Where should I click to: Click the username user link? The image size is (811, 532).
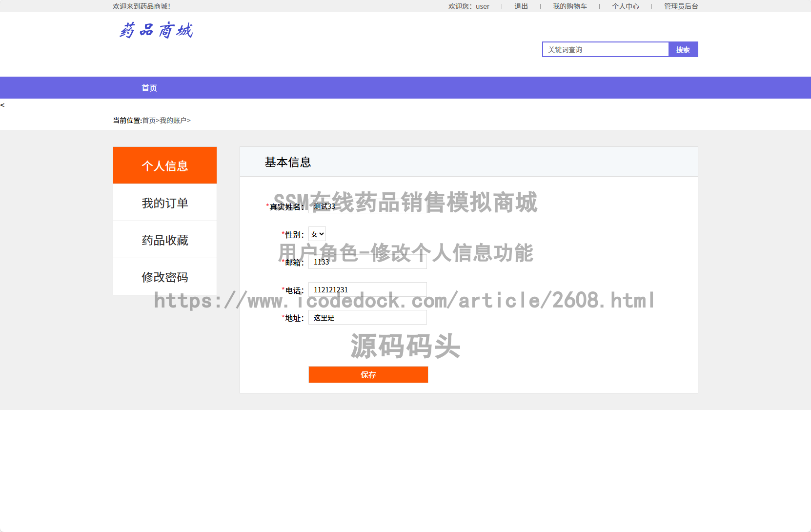point(483,6)
